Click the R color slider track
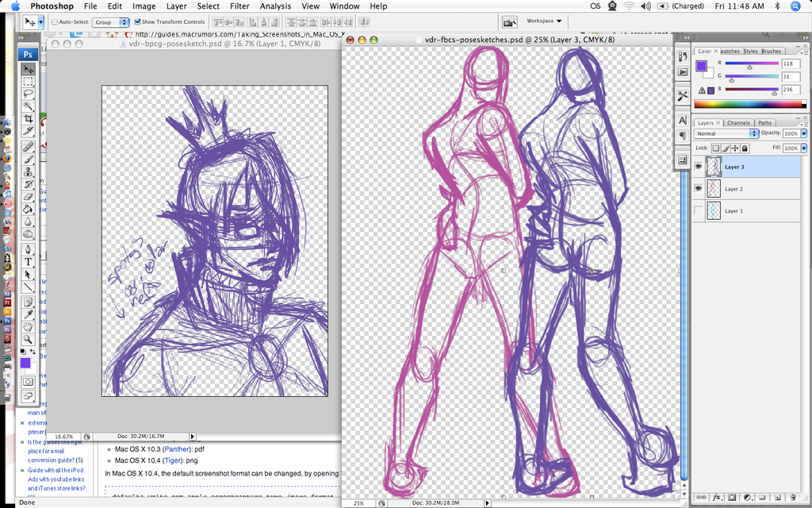Screen dimensions: 812x508 (752, 63)
